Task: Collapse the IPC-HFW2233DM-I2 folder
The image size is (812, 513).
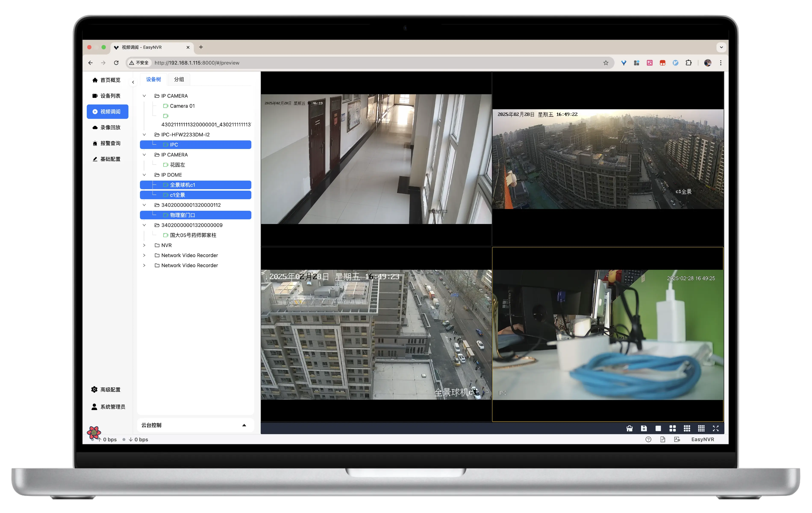Action: coord(144,135)
